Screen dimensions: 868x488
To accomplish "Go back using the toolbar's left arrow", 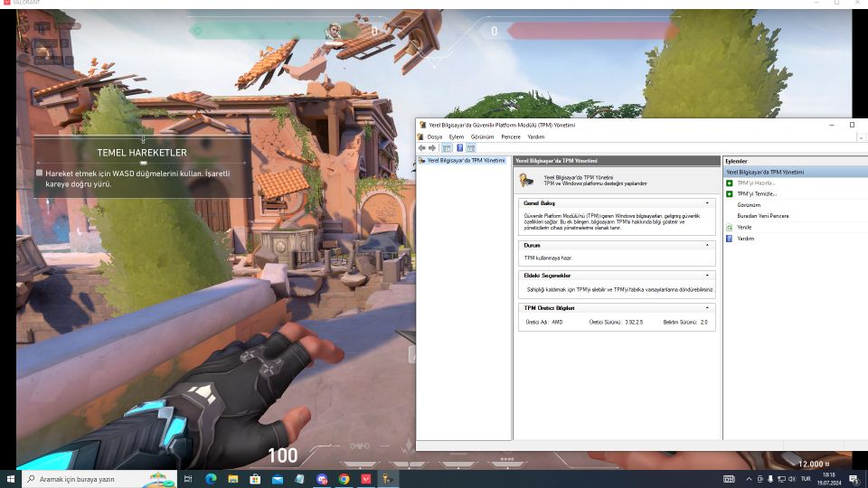I will pos(422,148).
